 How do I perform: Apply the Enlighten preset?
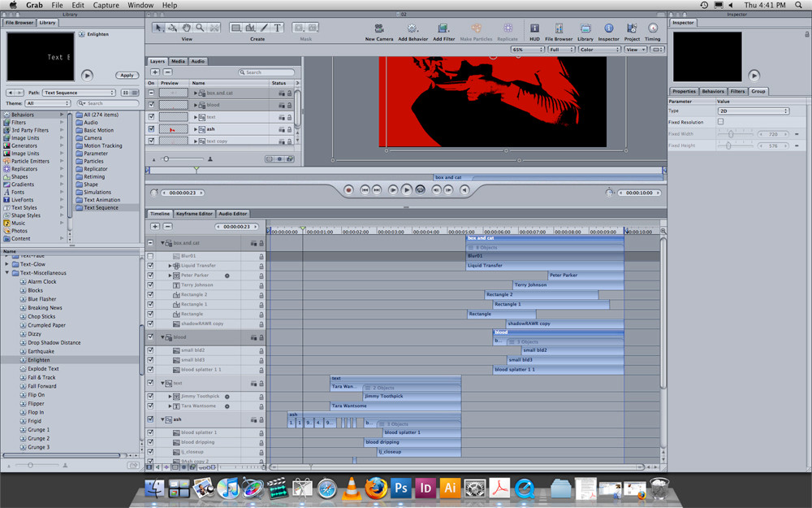[127, 75]
